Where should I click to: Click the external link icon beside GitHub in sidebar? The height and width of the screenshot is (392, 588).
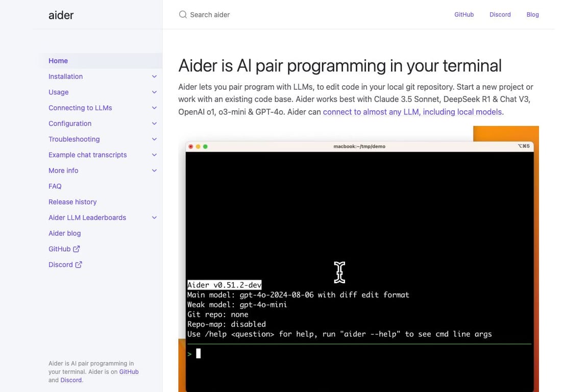77,249
